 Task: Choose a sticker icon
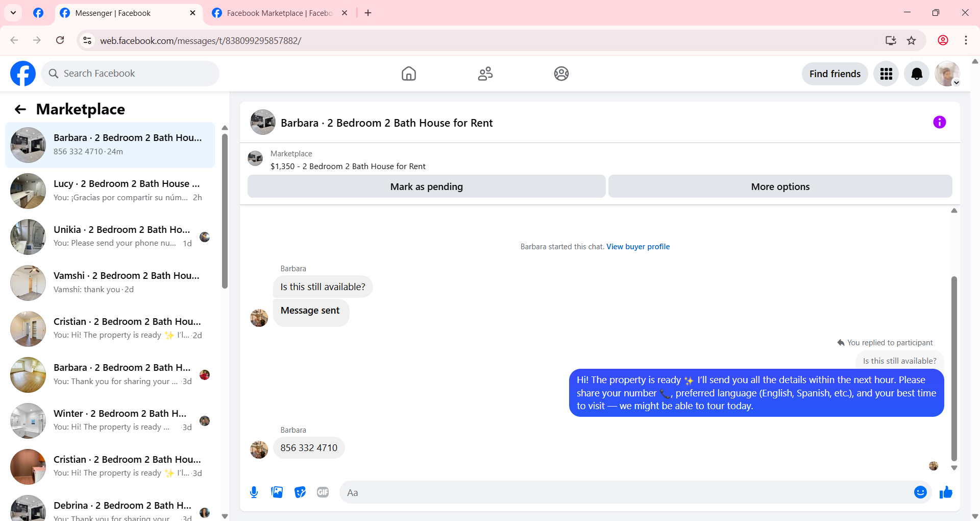tap(300, 492)
